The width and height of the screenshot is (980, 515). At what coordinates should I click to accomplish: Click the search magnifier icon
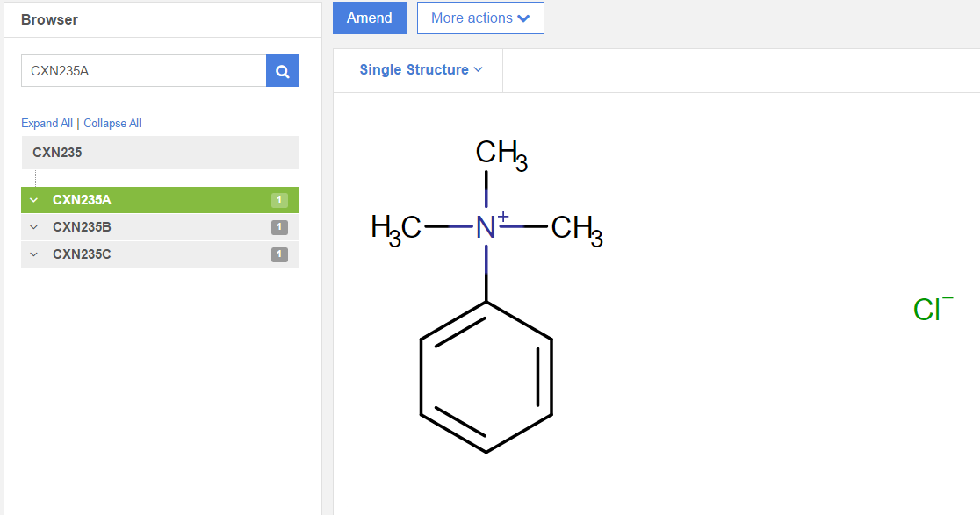click(283, 71)
